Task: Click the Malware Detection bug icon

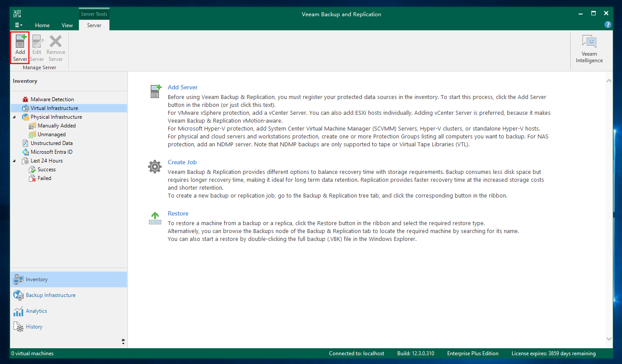Action: coord(25,99)
